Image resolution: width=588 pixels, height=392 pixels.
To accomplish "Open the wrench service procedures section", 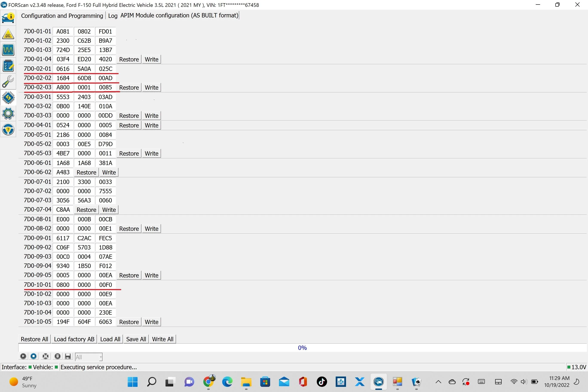I will click(8, 82).
